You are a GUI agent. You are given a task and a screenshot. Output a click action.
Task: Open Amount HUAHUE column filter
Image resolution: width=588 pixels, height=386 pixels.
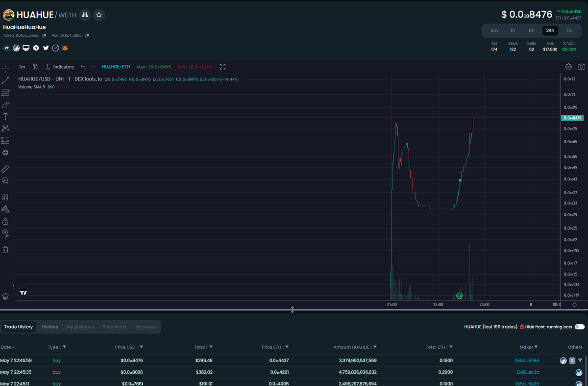376,347
